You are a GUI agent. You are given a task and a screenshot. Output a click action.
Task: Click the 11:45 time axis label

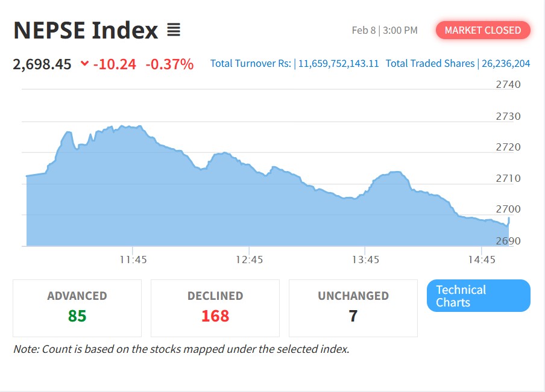click(x=133, y=260)
